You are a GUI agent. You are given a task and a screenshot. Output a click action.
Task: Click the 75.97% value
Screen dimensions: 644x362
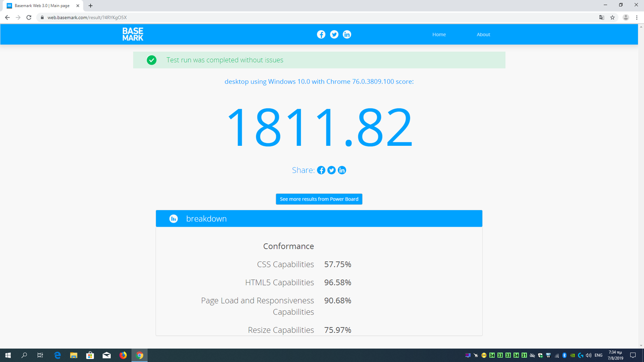pos(338,330)
